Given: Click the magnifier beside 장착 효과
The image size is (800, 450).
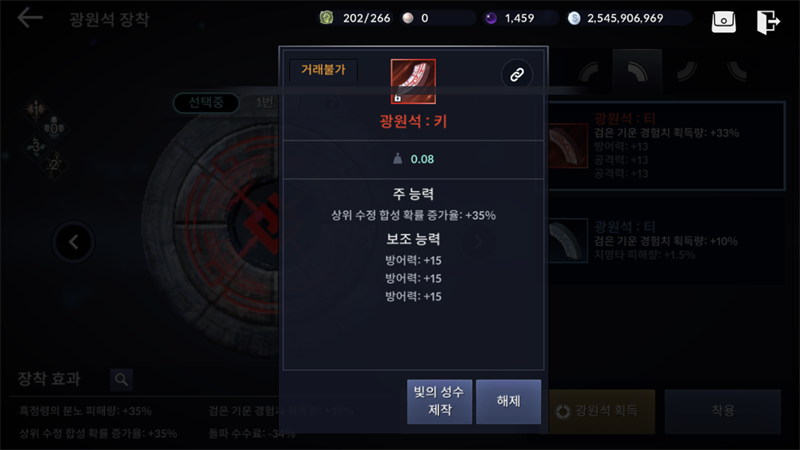Looking at the screenshot, I should tap(121, 380).
